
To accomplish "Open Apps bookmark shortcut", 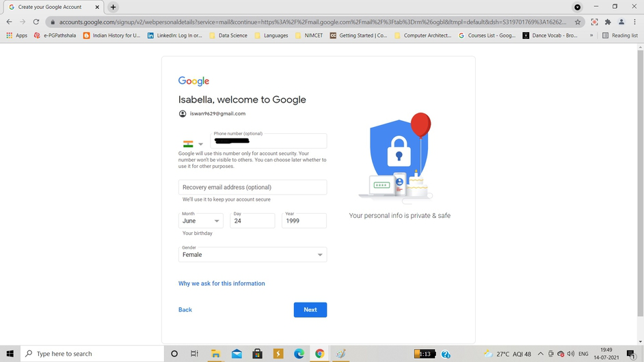I will pos(16,36).
